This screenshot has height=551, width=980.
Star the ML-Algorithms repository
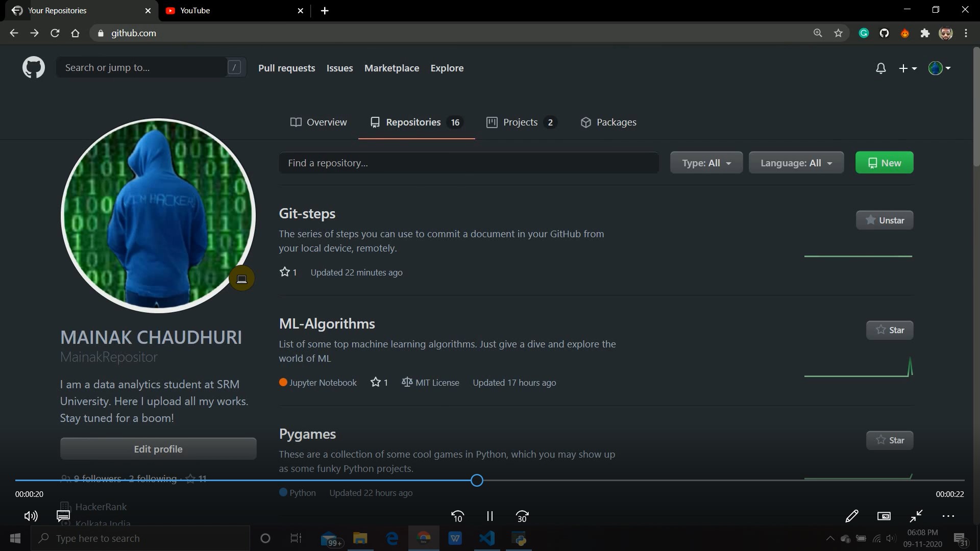click(890, 330)
